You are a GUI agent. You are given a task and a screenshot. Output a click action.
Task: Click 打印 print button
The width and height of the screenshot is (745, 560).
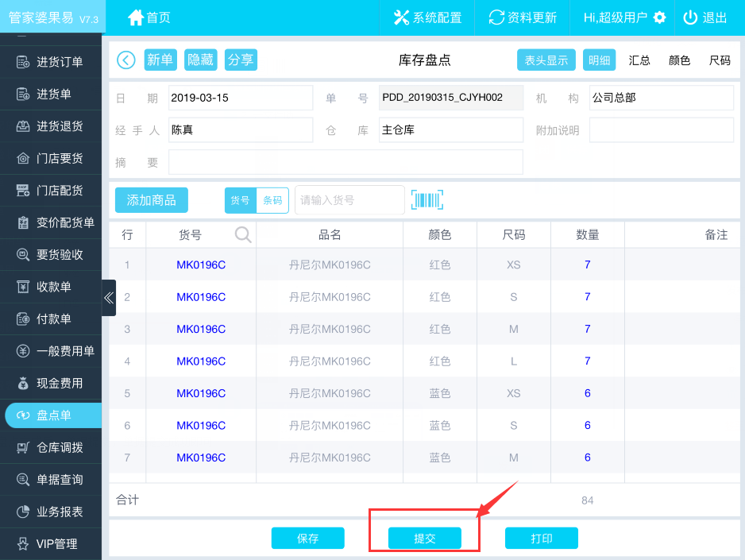tap(541, 538)
